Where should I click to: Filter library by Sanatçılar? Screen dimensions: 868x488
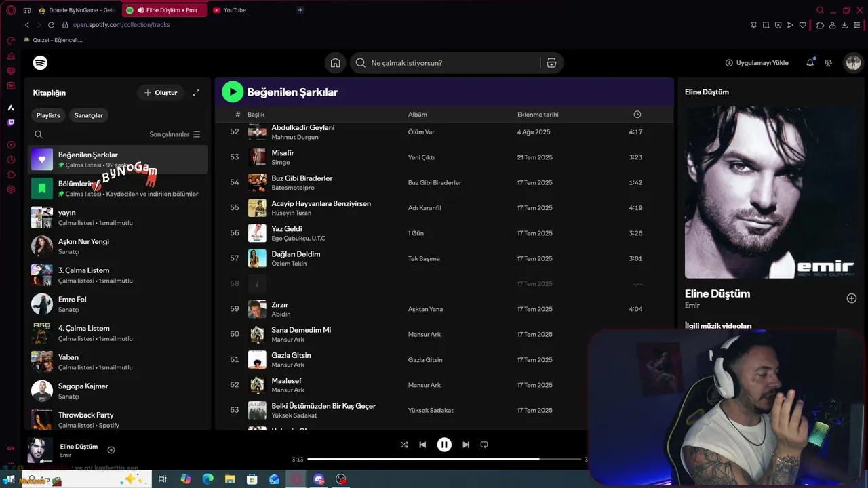(89, 115)
